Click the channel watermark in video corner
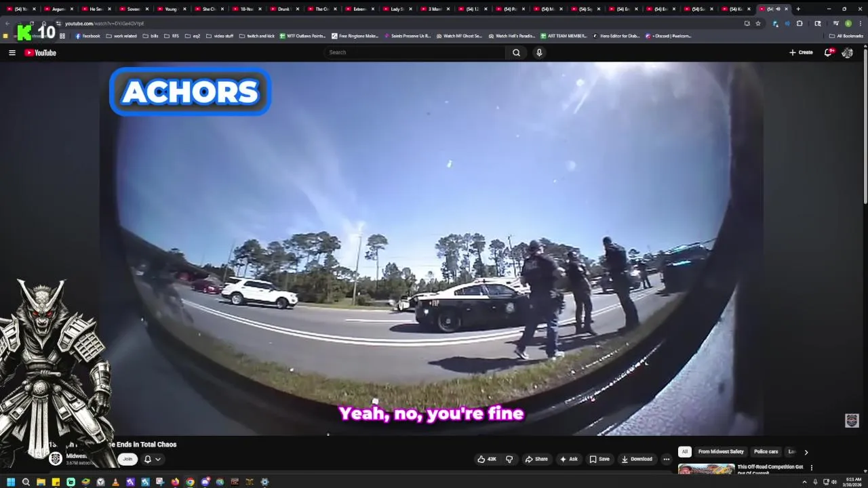Image resolution: width=868 pixels, height=488 pixels. click(x=852, y=421)
